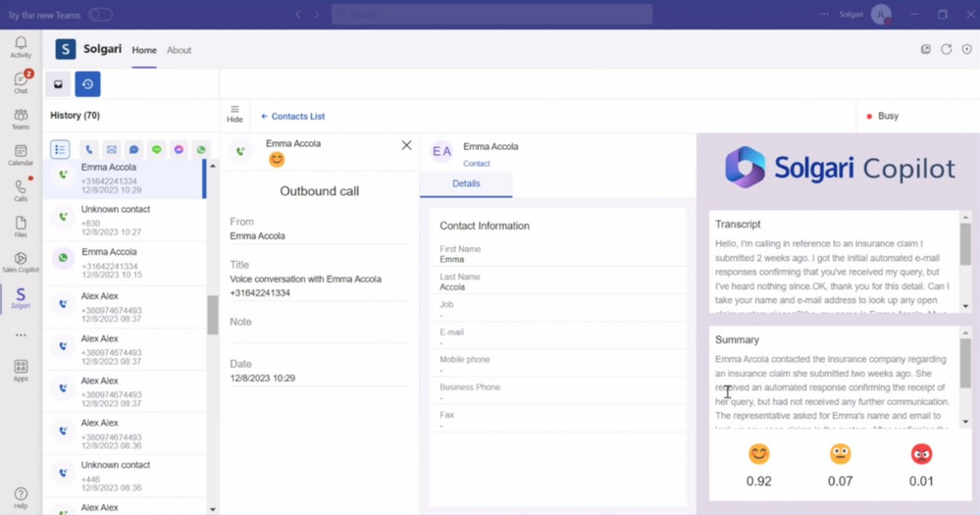Click Summary scroll up arrow
Screen dimensions: 980x515
pyautogui.click(x=965, y=333)
